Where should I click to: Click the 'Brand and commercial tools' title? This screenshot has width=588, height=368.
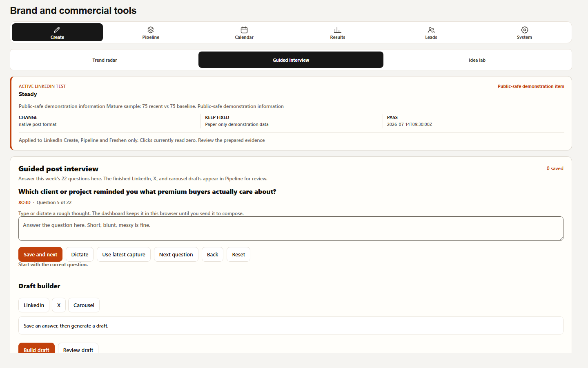(73, 11)
